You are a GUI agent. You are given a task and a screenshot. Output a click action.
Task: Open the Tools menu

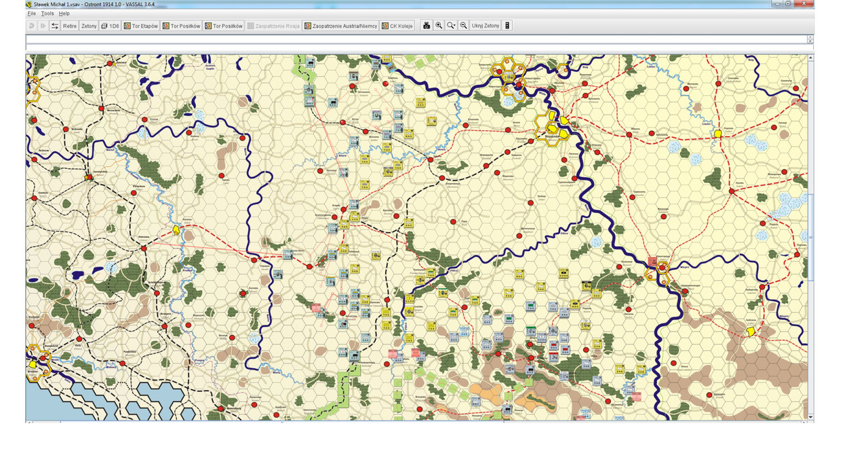[47, 14]
